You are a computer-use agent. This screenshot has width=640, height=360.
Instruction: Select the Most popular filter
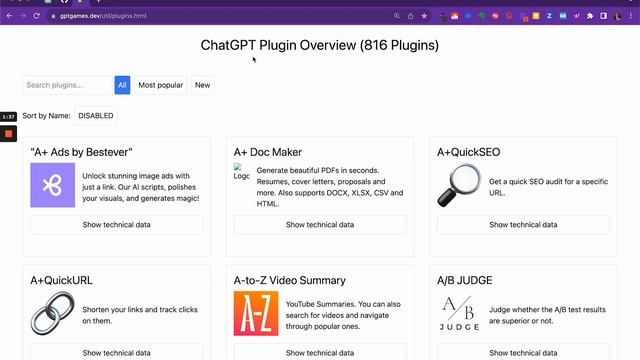160,85
